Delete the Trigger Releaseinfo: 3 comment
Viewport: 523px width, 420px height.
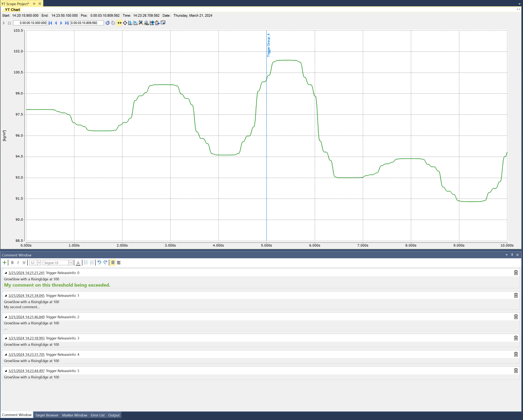pyautogui.click(x=516, y=338)
